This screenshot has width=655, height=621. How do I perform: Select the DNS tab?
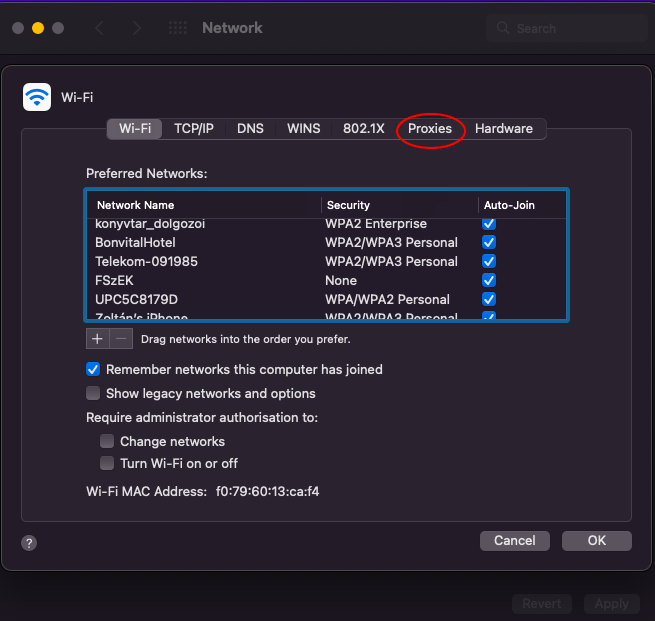coord(250,129)
